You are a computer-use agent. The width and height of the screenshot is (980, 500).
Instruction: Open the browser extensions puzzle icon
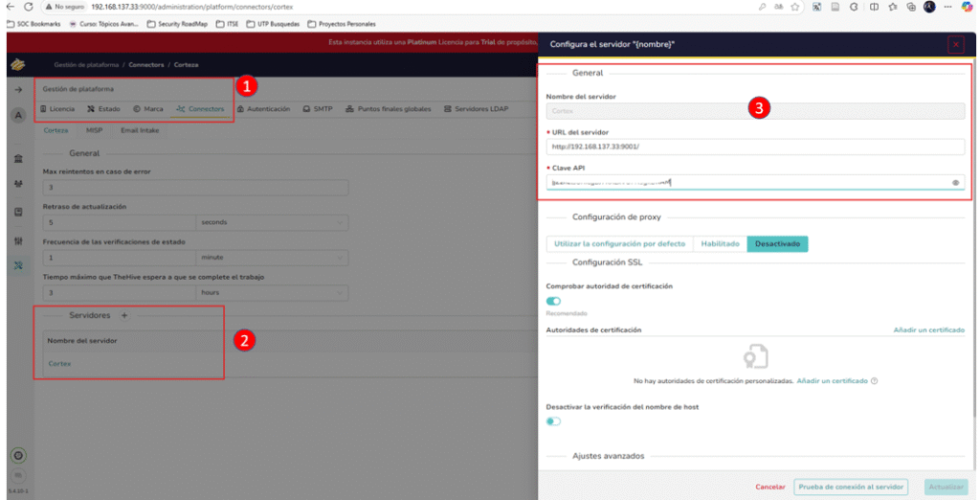pyautogui.click(x=854, y=7)
